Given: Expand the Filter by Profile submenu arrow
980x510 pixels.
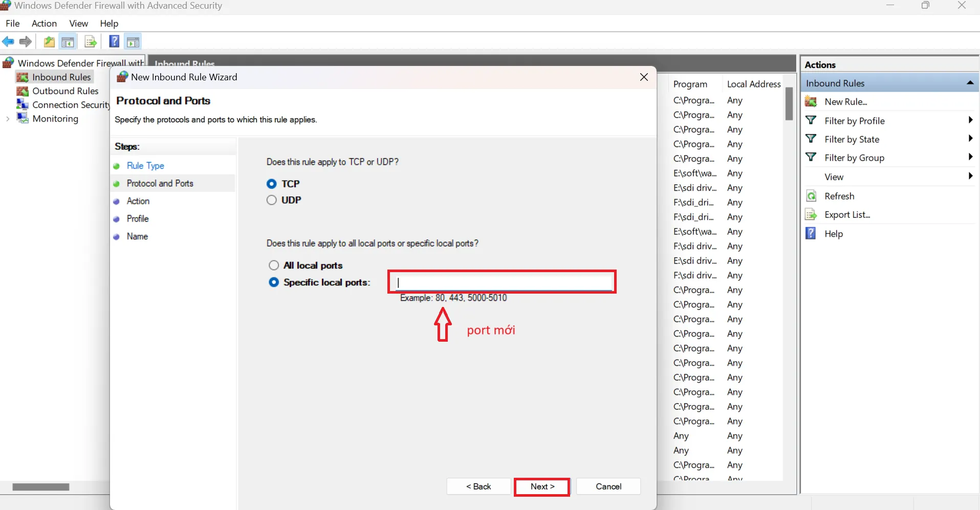Looking at the screenshot, I should (x=970, y=120).
